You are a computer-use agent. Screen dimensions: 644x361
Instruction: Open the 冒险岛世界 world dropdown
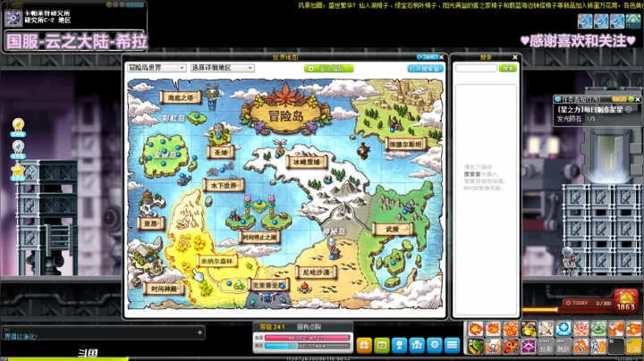pos(156,68)
